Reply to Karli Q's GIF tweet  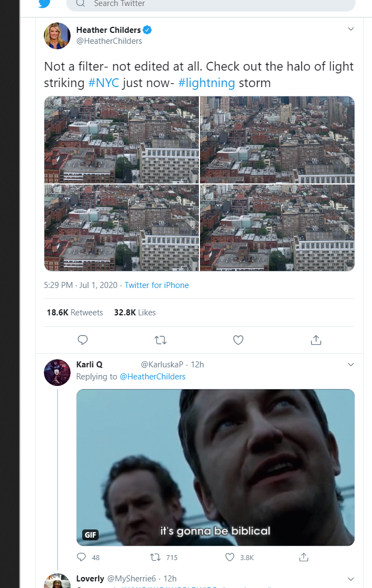tap(82, 557)
